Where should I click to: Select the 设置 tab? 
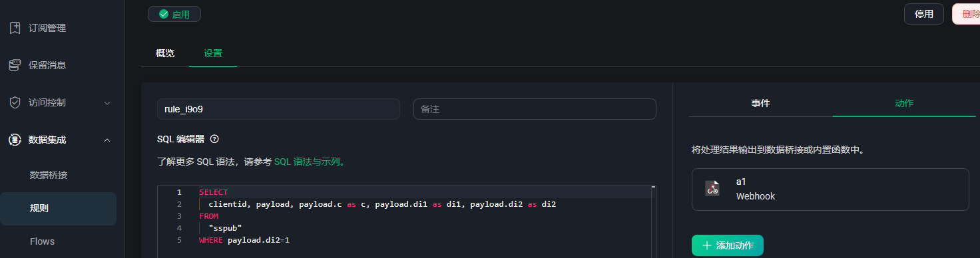[x=213, y=53]
